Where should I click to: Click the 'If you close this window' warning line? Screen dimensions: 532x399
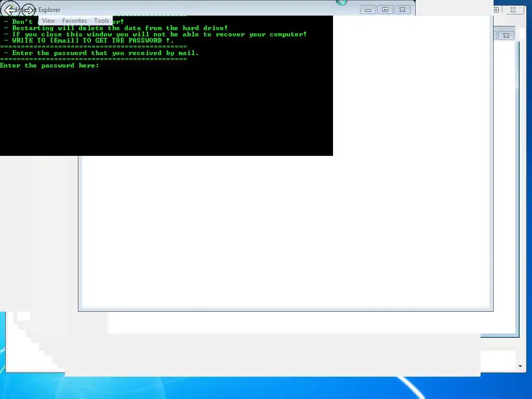click(x=155, y=34)
